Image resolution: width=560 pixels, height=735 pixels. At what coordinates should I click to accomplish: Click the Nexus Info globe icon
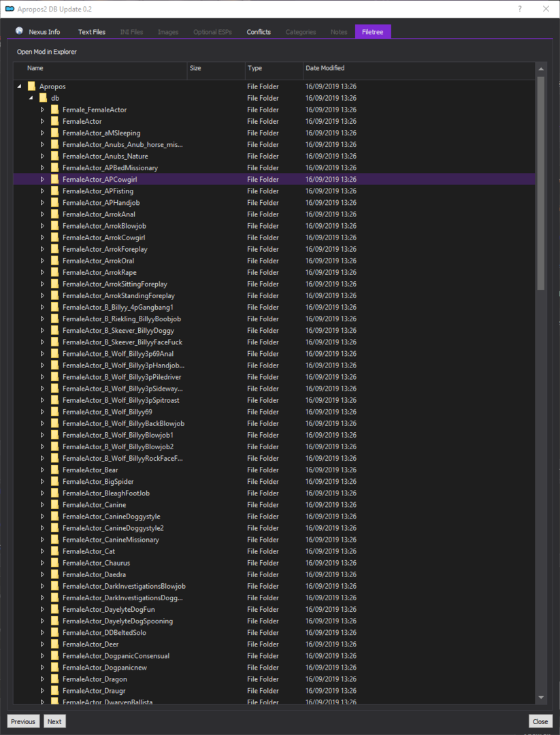coord(19,31)
